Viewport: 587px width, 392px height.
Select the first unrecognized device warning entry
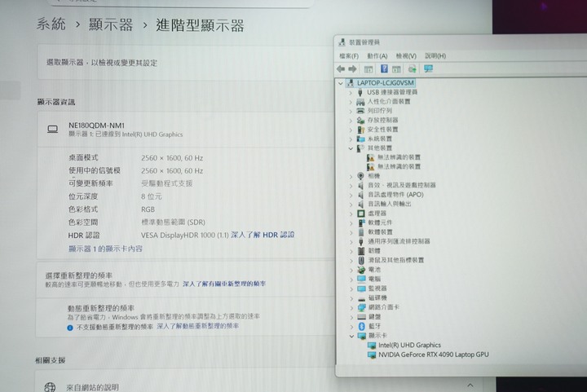399,157
